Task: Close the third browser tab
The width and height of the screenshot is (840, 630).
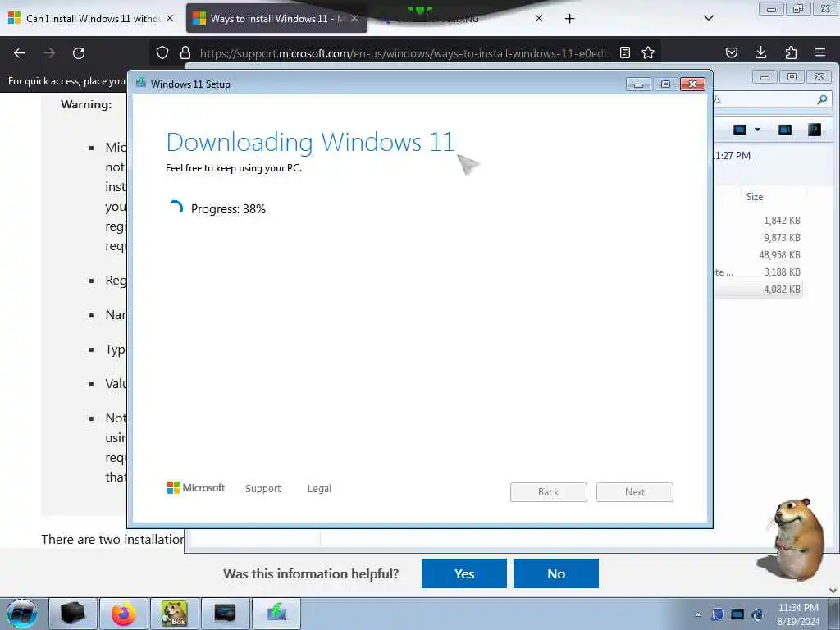Action: (539, 18)
